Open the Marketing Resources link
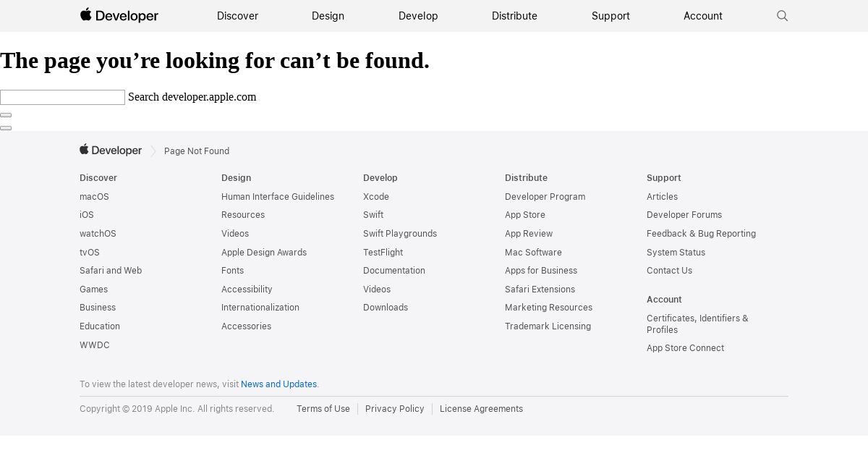Screen dimensions: 868x456 pyautogui.click(x=548, y=308)
